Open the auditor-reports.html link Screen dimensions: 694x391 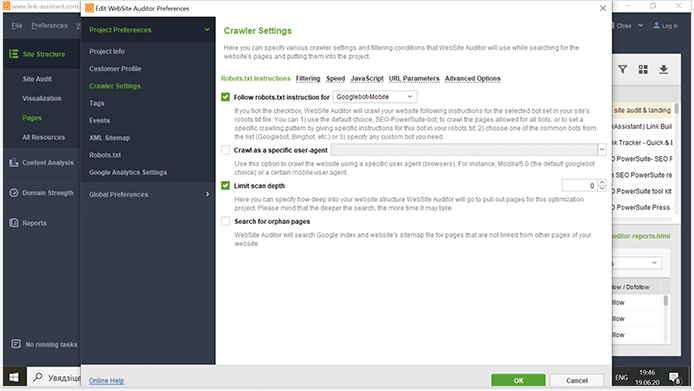(x=641, y=236)
